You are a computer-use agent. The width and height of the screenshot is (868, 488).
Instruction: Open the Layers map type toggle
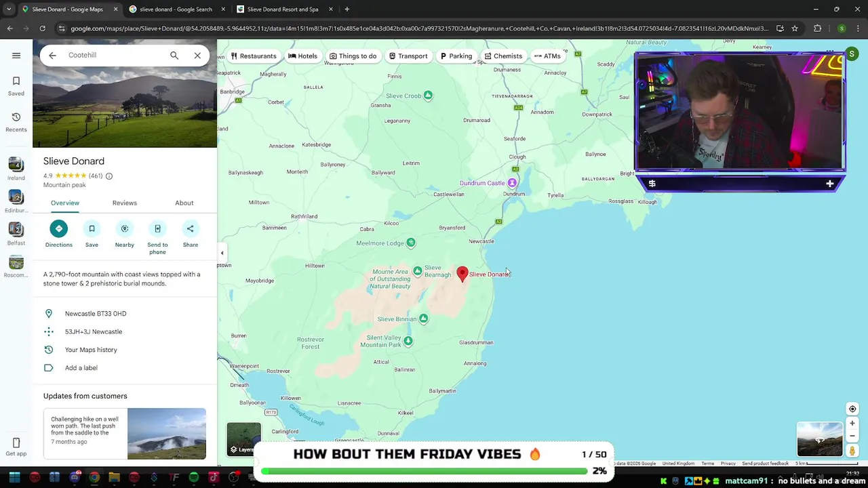click(243, 439)
